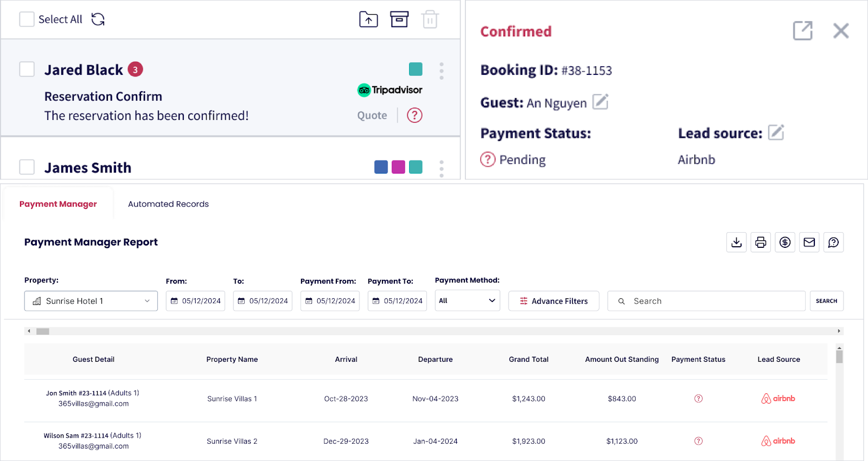Screen dimensions: 868x461
Task: Click the horizontal scrollbar left arrow
Action: [29, 331]
